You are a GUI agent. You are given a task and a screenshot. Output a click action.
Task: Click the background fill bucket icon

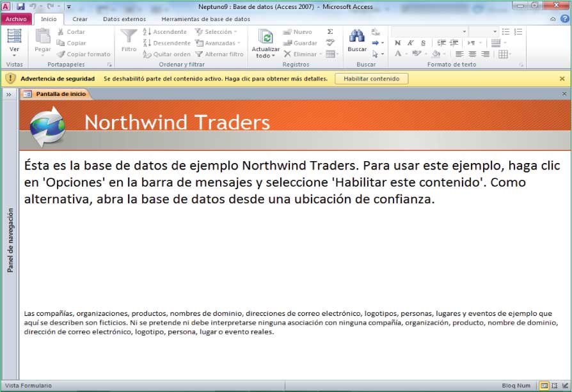(x=436, y=54)
